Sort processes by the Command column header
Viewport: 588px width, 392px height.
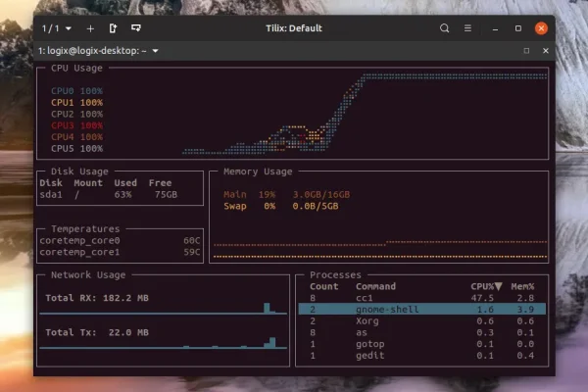[x=375, y=286]
